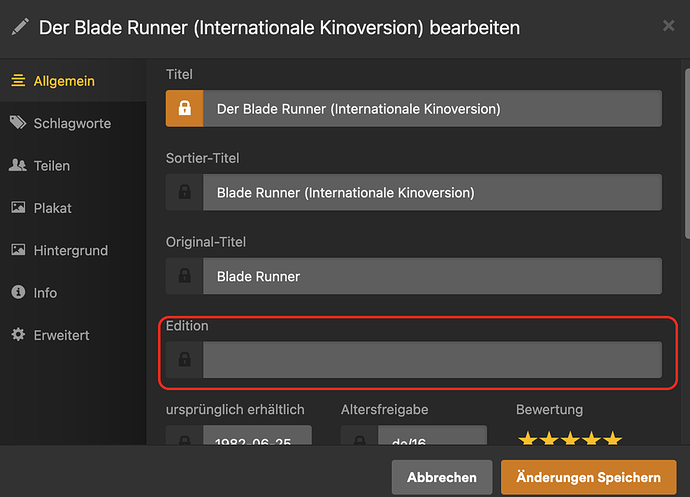Focus the Original-Titel input field
Image resolution: width=690 pixels, height=497 pixels.
(x=432, y=276)
